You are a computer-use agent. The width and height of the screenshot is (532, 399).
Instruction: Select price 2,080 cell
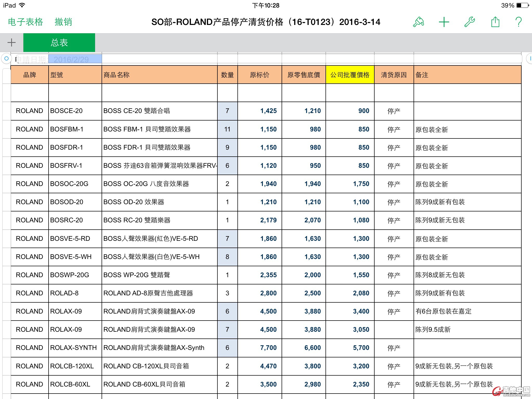point(350,293)
